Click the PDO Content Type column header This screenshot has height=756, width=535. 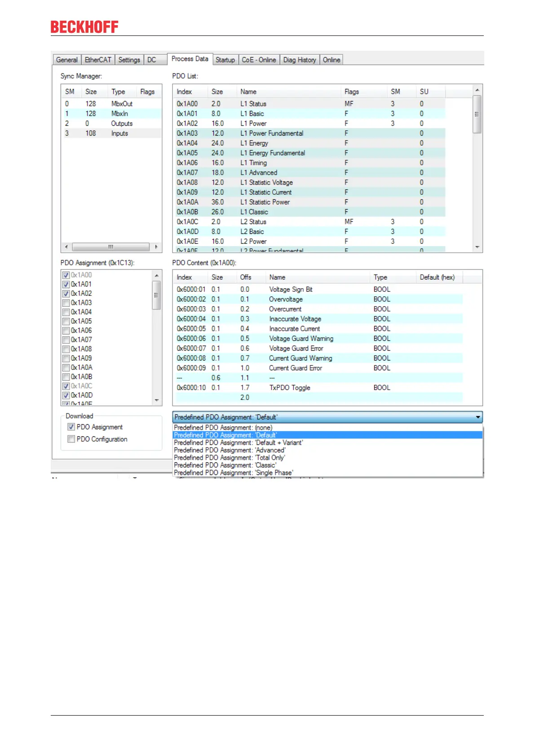[x=393, y=277]
